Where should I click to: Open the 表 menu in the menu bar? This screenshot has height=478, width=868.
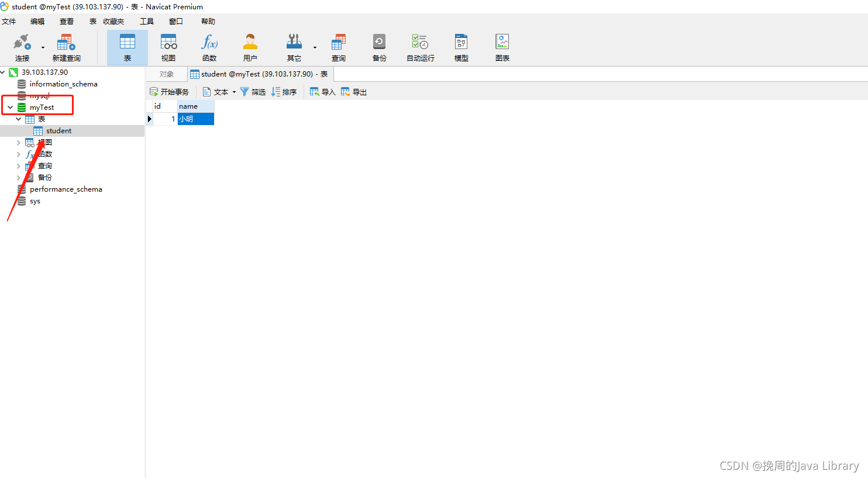[93, 22]
